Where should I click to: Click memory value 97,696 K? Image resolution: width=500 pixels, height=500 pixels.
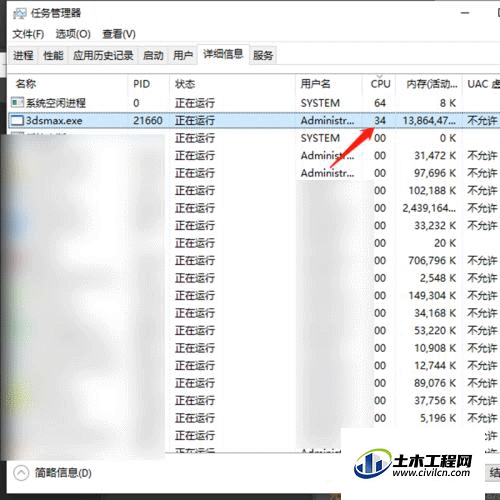click(435, 173)
